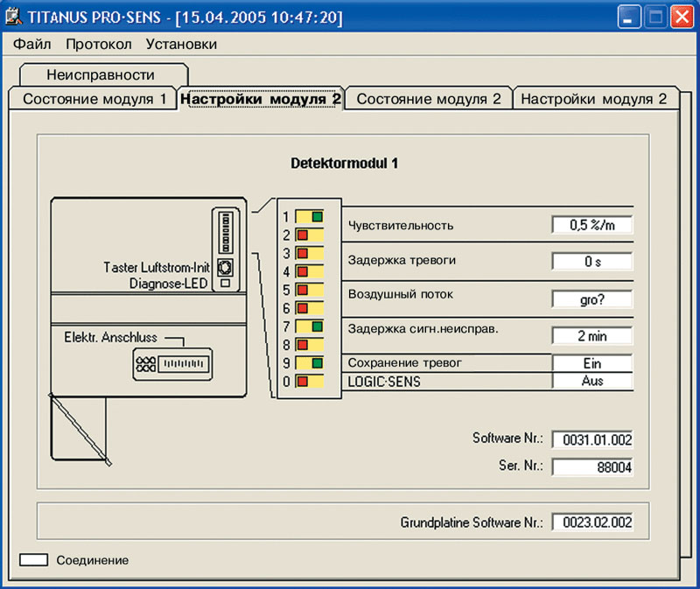
Task: Toggle DIP switch 2
Action: point(310,235)
